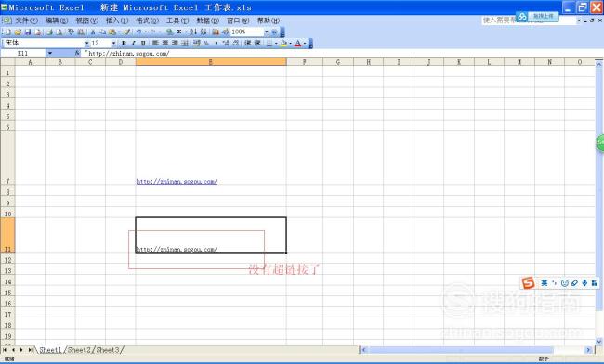
Task: Open the Name Box dropdown arrow
Action: coord(49,53)
